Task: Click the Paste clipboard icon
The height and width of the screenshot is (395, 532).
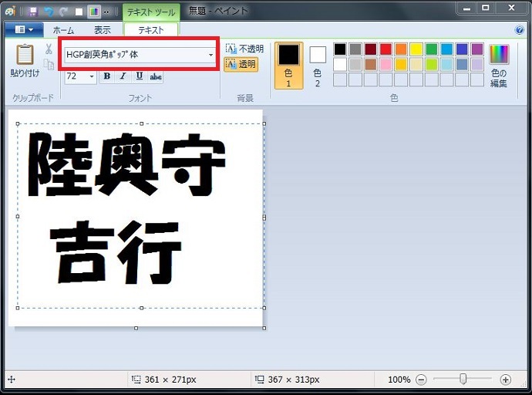Action: pyautogui.click(x=25, y=54)
